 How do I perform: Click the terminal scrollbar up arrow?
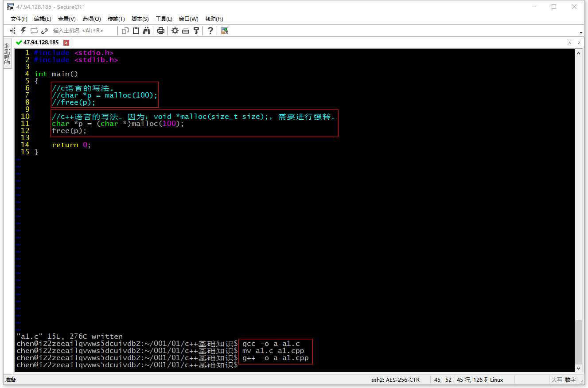(x=578, y=53)
